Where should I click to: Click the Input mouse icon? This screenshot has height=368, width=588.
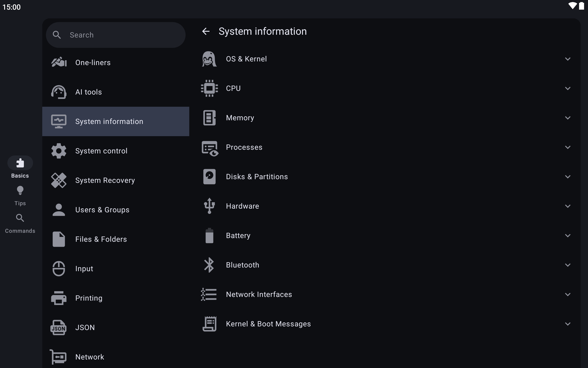59,269
